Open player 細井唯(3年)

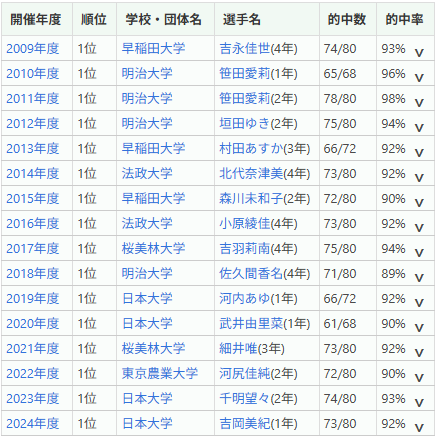(x=252, y=349)
